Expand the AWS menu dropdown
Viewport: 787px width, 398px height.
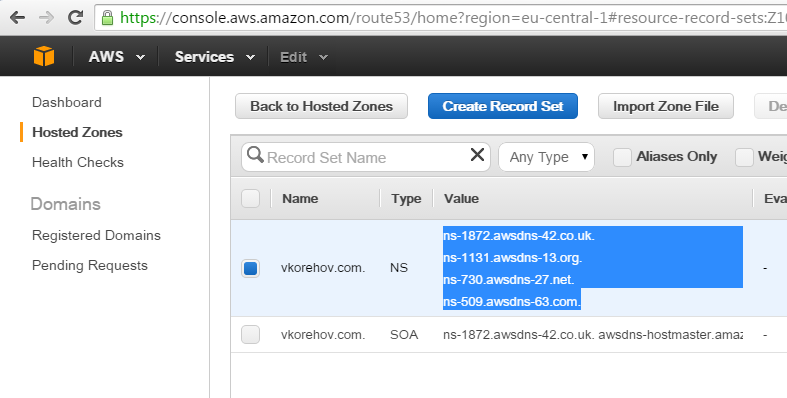[x=116, y=57]
